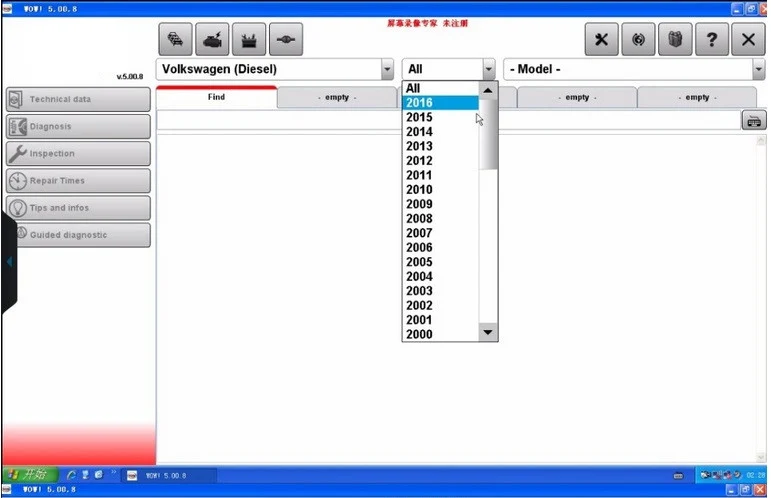Click the side panel collapse arrow handle

tap(9, 262)
